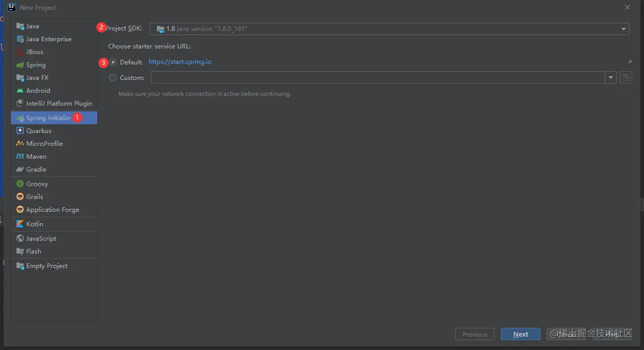Viewport: 644px width, 350px height.
Task: Select JavaScript label in the list
Action: pyautogui.click(x=41, y=239)
